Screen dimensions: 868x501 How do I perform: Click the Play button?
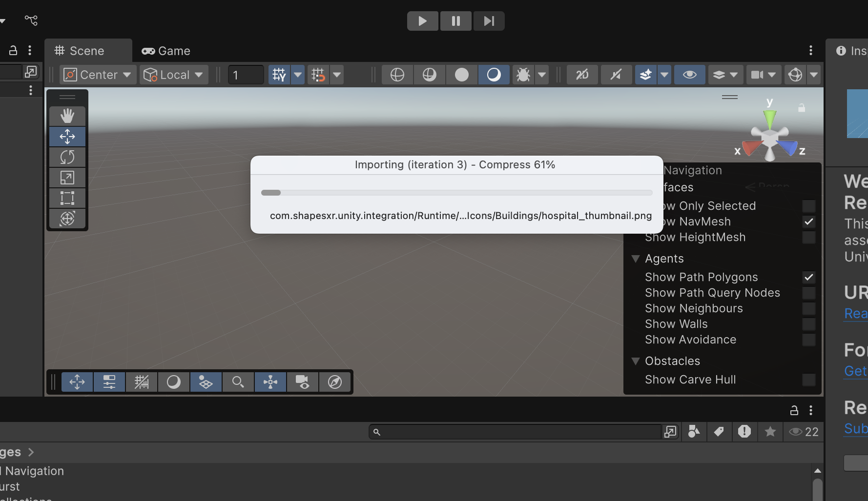tap(422, 21)
